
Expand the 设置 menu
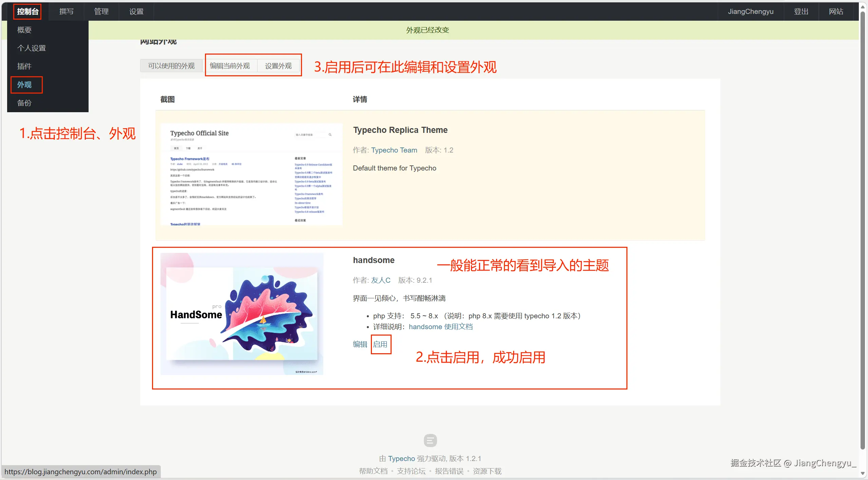136,12
